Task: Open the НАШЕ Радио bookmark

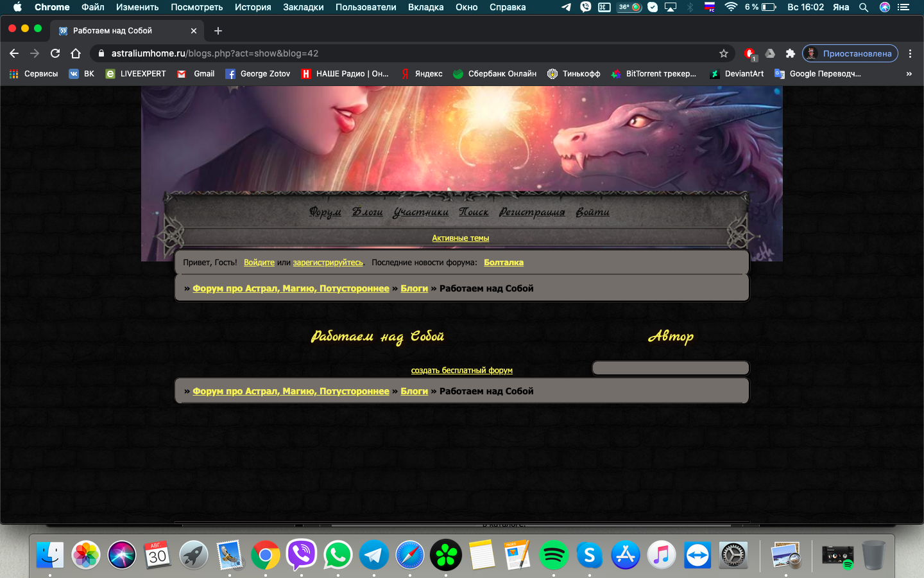Action: [345, 74]
